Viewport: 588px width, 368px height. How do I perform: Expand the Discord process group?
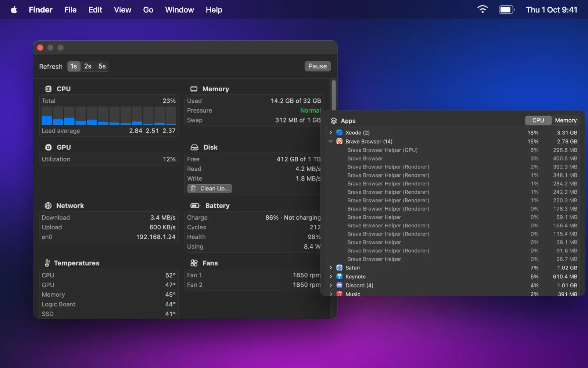[331, 286]
